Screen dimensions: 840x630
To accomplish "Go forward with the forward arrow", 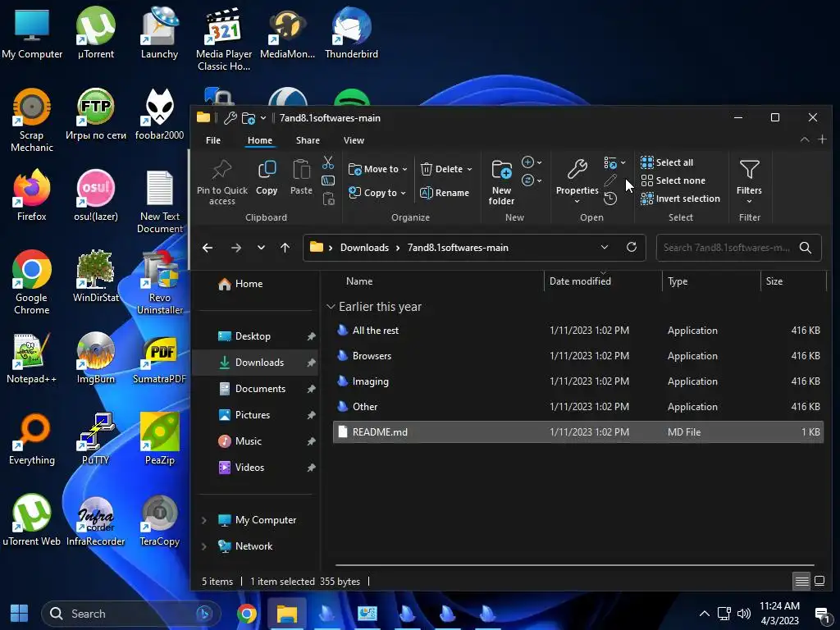I will coord(235,248).
